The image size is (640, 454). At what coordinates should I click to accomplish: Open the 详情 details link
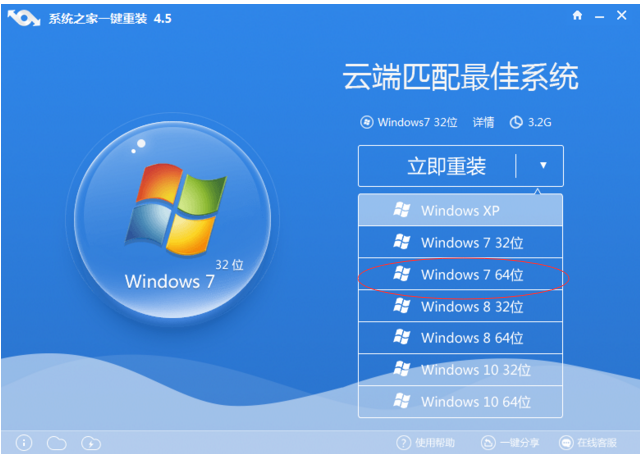point(483,122)
